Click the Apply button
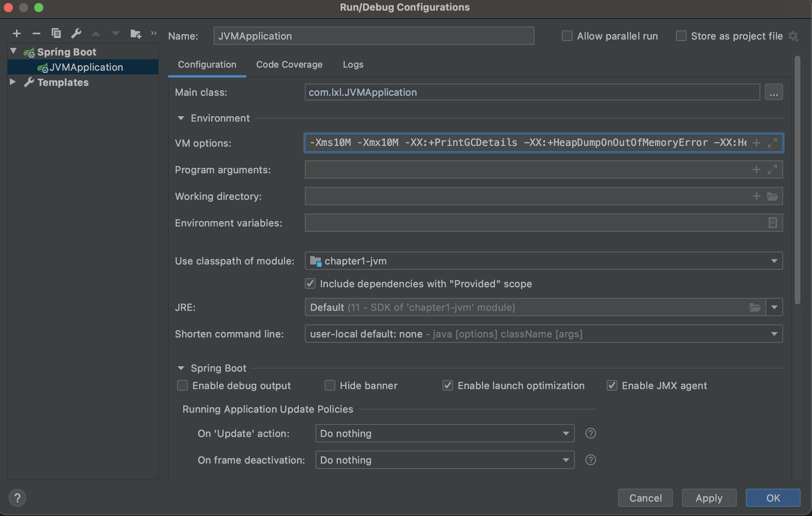 point(709,498)
